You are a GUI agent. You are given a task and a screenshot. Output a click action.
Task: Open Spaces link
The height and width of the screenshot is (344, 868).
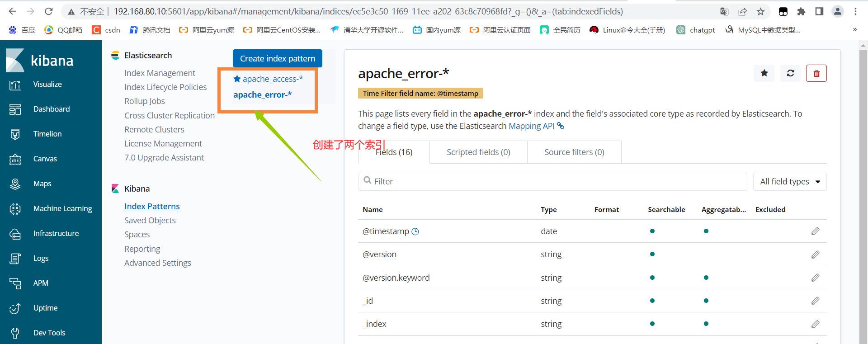(x=137, y=235)
